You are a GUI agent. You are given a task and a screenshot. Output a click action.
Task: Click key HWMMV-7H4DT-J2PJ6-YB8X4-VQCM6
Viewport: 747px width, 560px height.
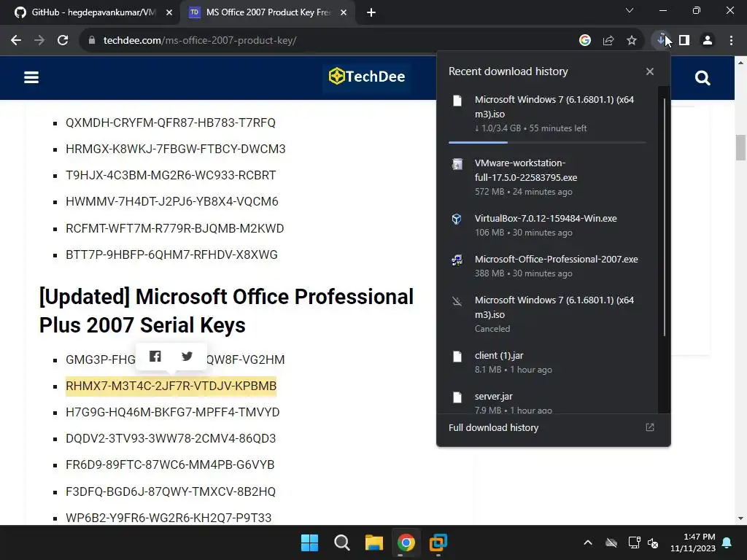[x=172, y=201]
